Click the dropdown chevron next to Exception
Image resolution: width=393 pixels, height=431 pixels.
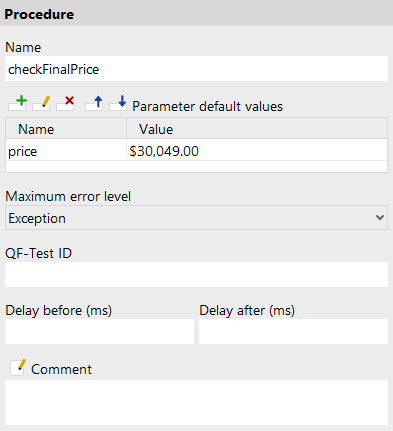point(380,218)
